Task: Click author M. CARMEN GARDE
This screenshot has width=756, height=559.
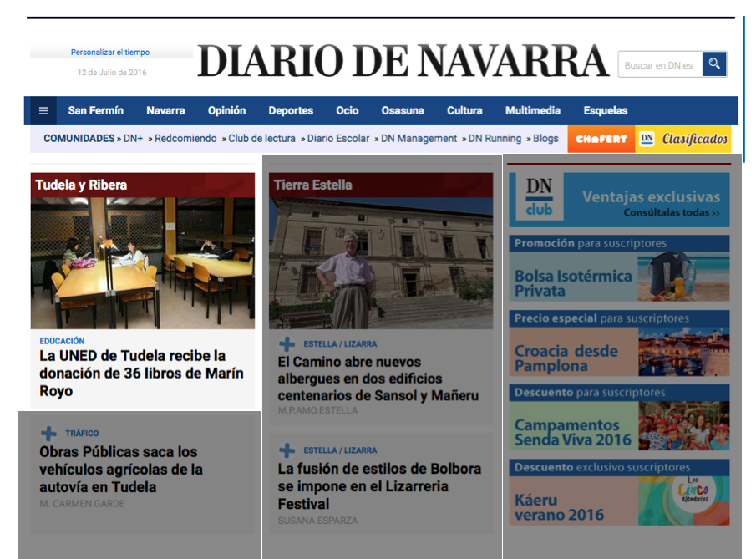Action: tap(82, 504)
